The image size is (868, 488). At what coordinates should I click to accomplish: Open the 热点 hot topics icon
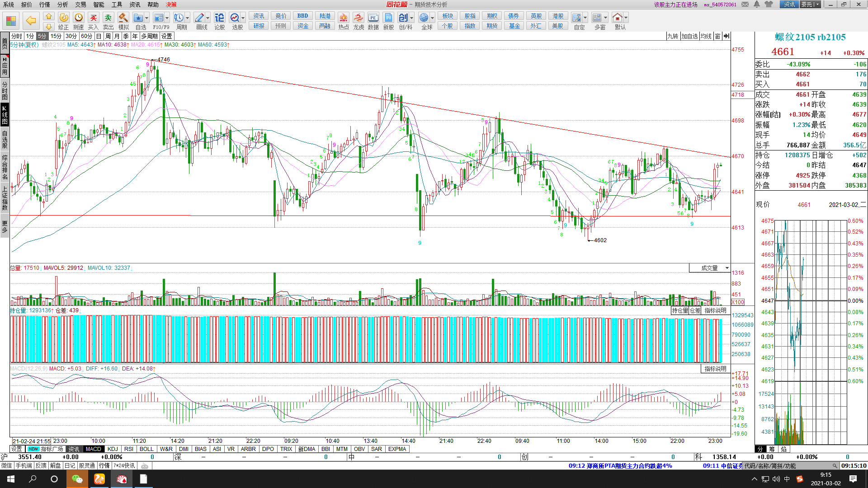click(x=344, y=18)
